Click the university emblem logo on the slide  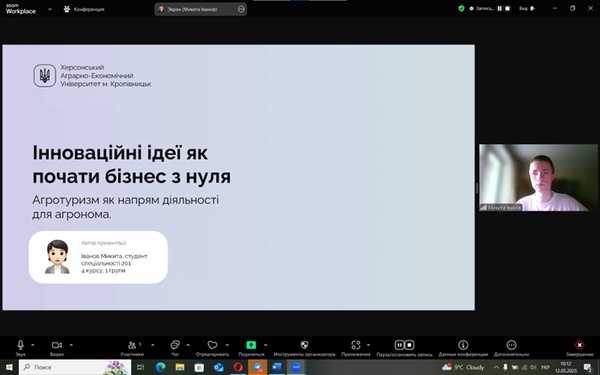(x=45, y=75)
